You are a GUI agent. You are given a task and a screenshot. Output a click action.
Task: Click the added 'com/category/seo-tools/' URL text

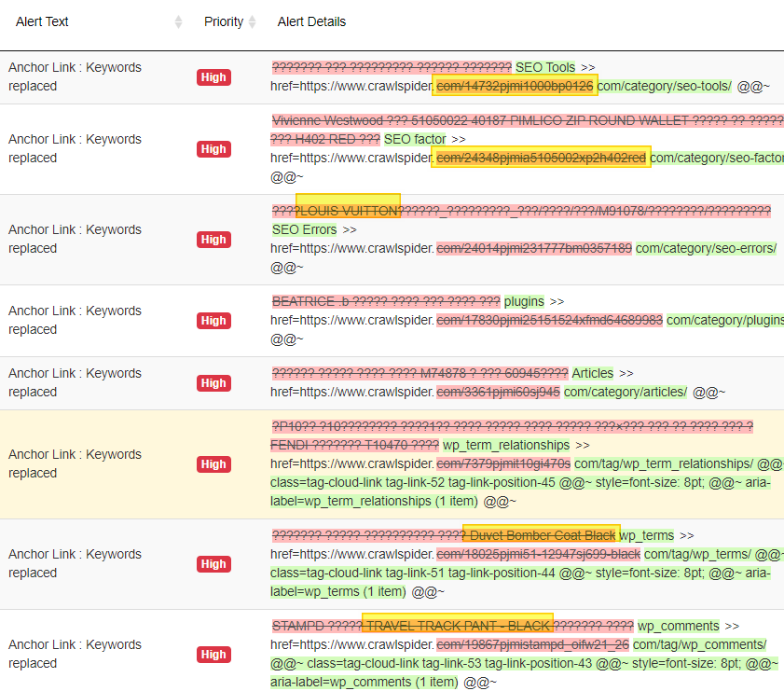(x=664, y=86)
